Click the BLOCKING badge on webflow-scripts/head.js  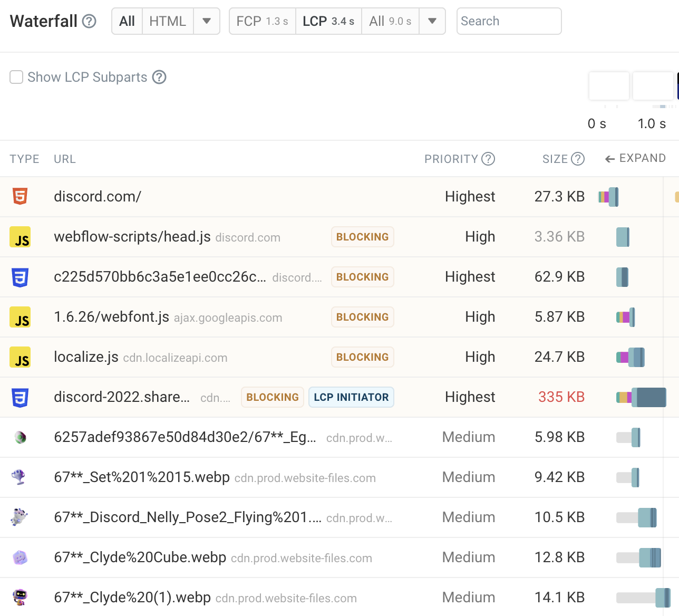tap(363, 237)
